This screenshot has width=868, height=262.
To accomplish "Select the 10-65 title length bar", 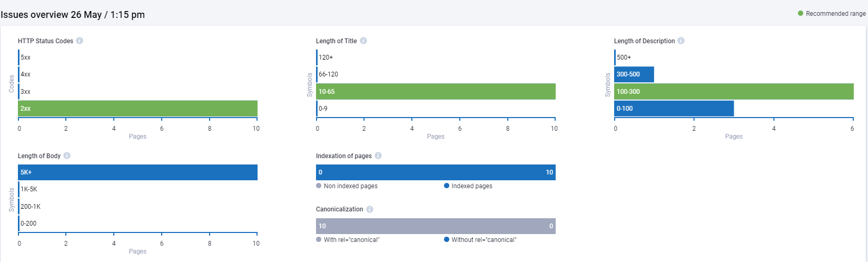I will coord(436,92).
